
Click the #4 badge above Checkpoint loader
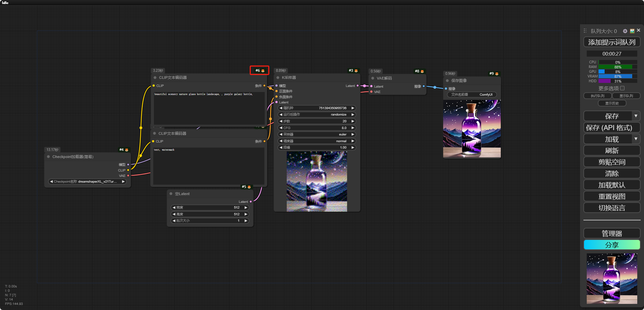(124, 150)
